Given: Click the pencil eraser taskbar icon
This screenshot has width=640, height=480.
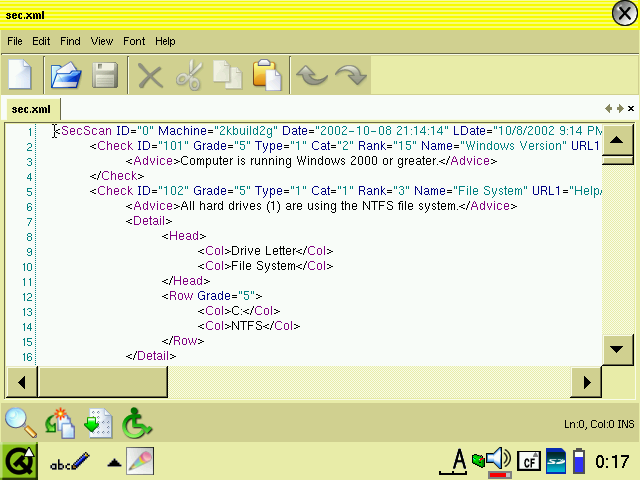Looking at the screenshot, I should (140, 461).
